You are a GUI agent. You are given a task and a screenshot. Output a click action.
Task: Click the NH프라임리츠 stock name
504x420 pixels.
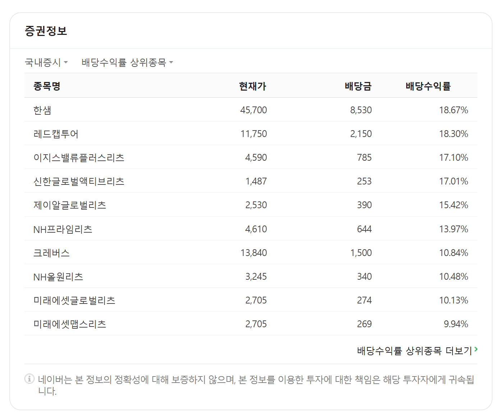click(x=63, y=229)
